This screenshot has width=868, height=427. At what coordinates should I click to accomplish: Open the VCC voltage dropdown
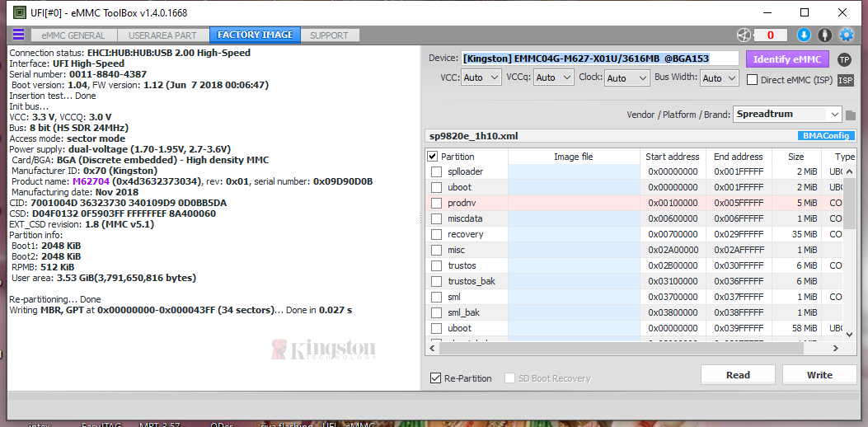481,78
